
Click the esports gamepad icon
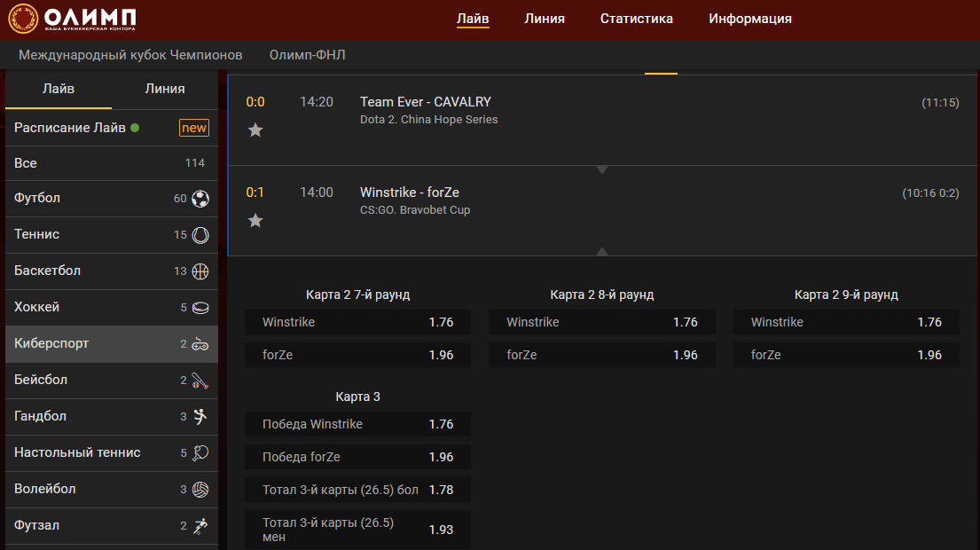click(200, 344)
